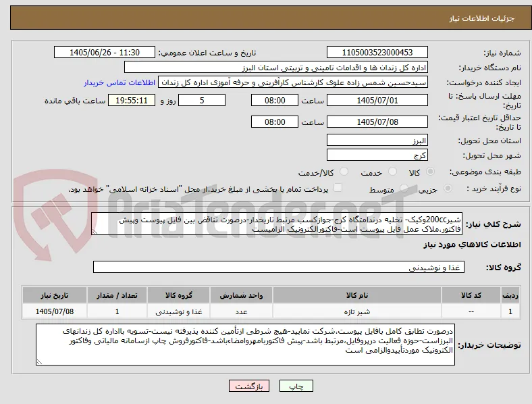
Task: Click the need date cell 1405/07/08 in table
Action: coord(55,311)
